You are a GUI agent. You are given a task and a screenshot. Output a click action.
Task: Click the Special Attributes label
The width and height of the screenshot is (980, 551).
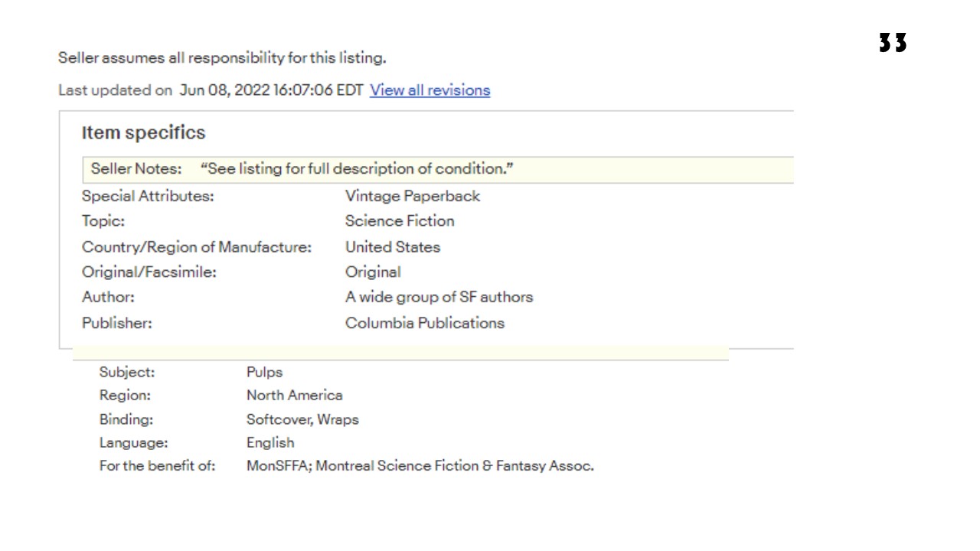(148, 196)
